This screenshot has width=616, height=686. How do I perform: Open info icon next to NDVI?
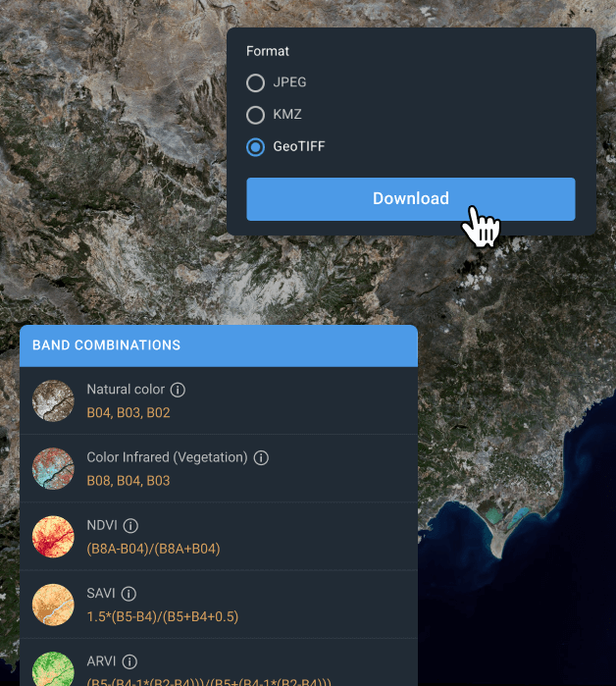(x=130, y=526)
